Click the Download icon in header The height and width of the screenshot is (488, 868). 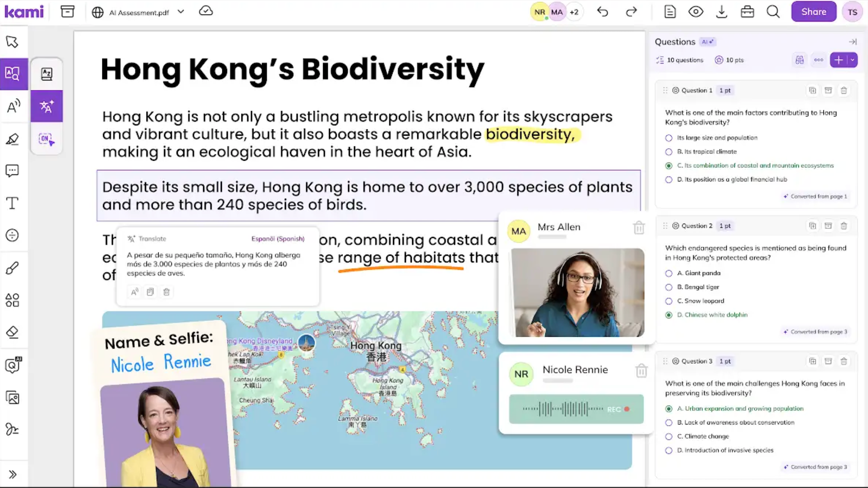(x=721, y=12)
